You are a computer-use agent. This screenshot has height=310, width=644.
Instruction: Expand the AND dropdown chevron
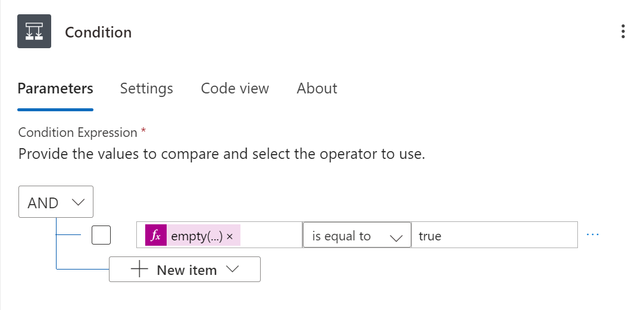point(78,202)
